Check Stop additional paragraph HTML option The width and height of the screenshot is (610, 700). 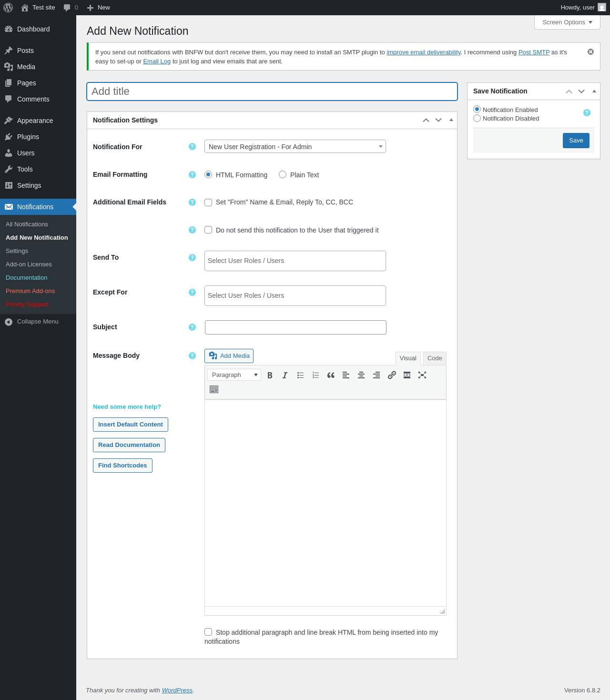(208, 632)
